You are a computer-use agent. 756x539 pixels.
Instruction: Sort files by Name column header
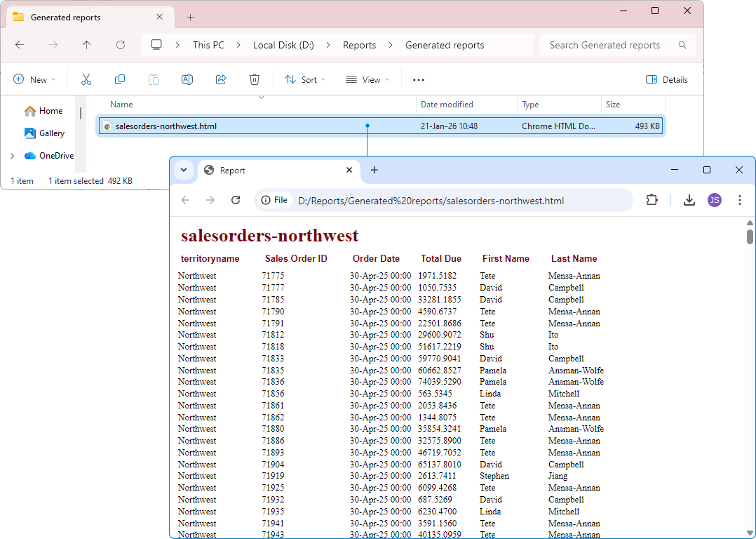pyautogui.click(x=121, y=105)
